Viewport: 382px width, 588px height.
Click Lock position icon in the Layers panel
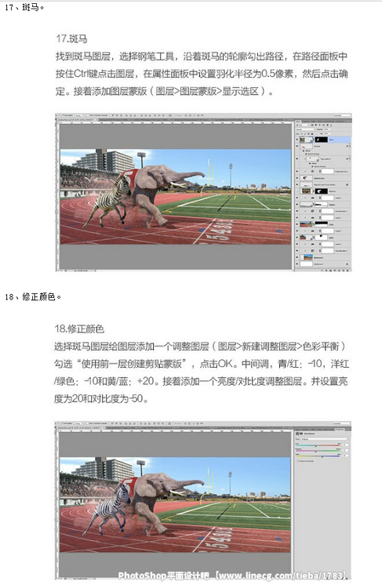click(308, 134)
